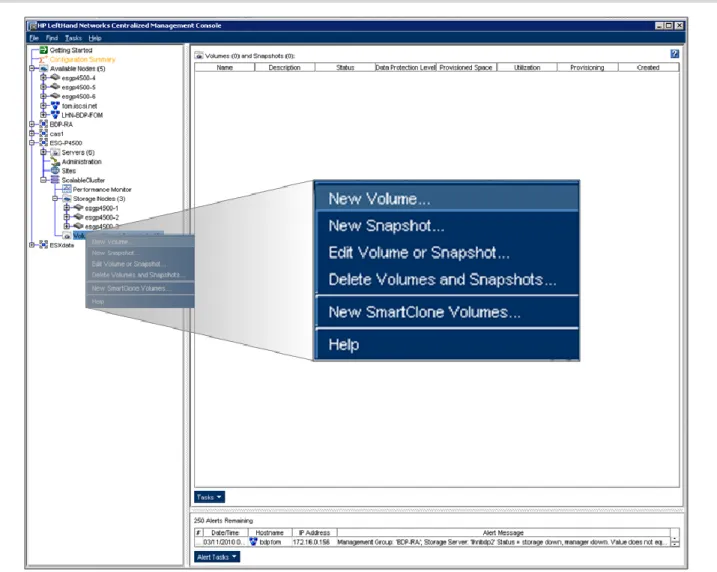Open the Find menu
The width and height of the screenshot is (717, 572).
coord(52,38)
